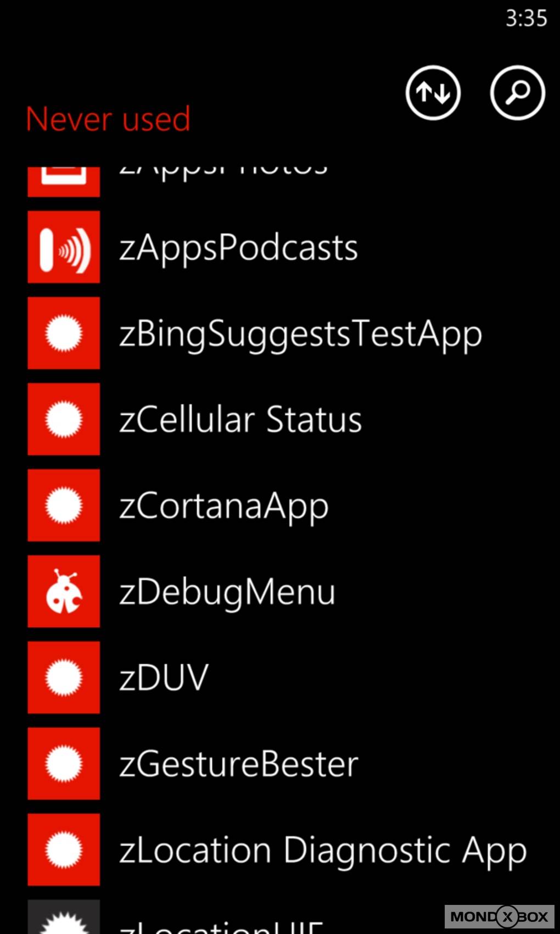This screenshot has height=934, width=560.
Task: Open the zDebugMenu label
Action: [x=227, y=592]
